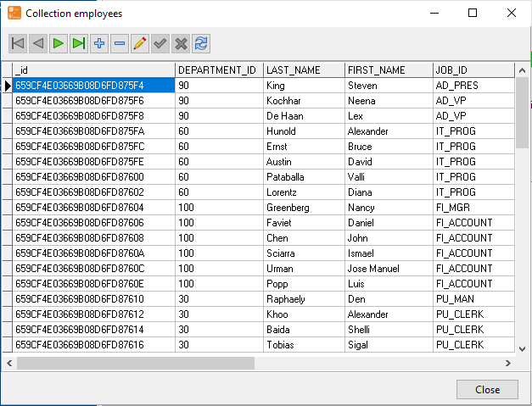Image resolution: width=532 pixels, height=406 pixels.
Task: Edit record with pencil icon
Action: tap(140, 43)
